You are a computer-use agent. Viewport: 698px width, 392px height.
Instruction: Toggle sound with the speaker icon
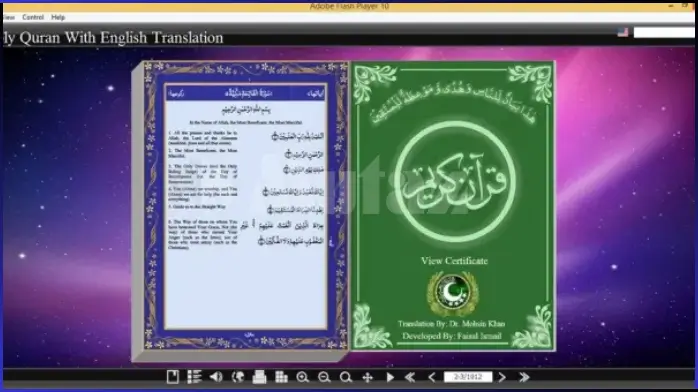216,377
